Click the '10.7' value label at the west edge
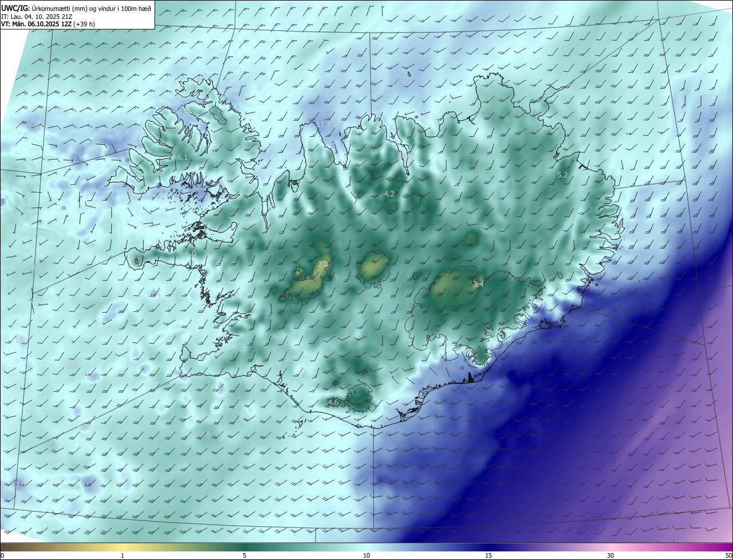This screenshot has width=733, height=560. point(21,341)
